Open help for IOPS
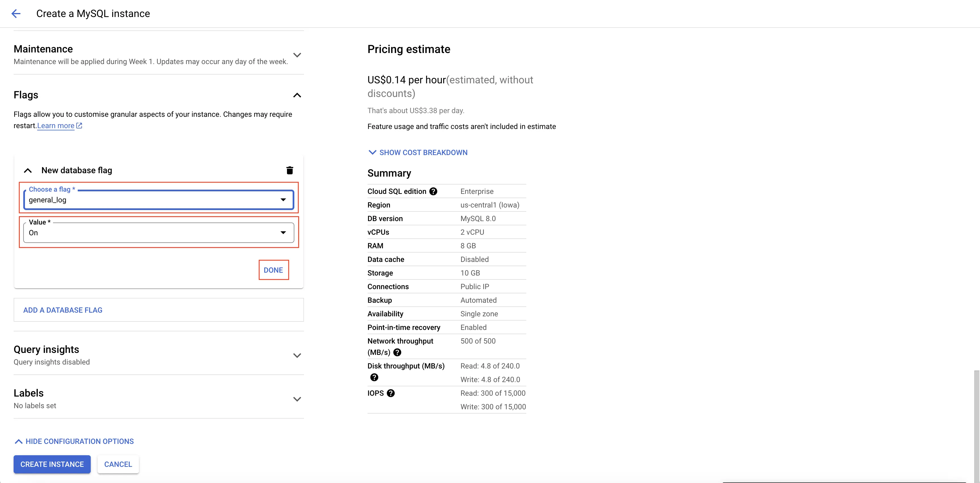 [391, 393]
